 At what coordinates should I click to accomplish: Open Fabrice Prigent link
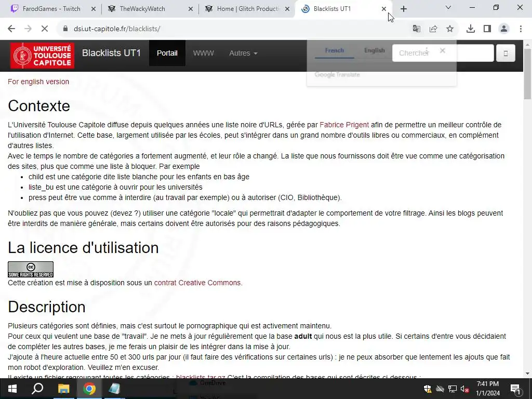[x=344, y=125]
